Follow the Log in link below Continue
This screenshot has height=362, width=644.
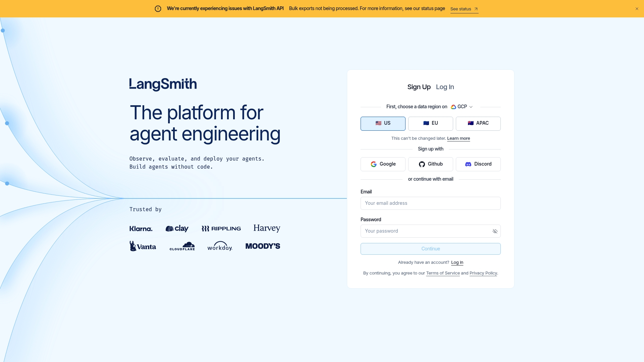[x=457, y=262]
